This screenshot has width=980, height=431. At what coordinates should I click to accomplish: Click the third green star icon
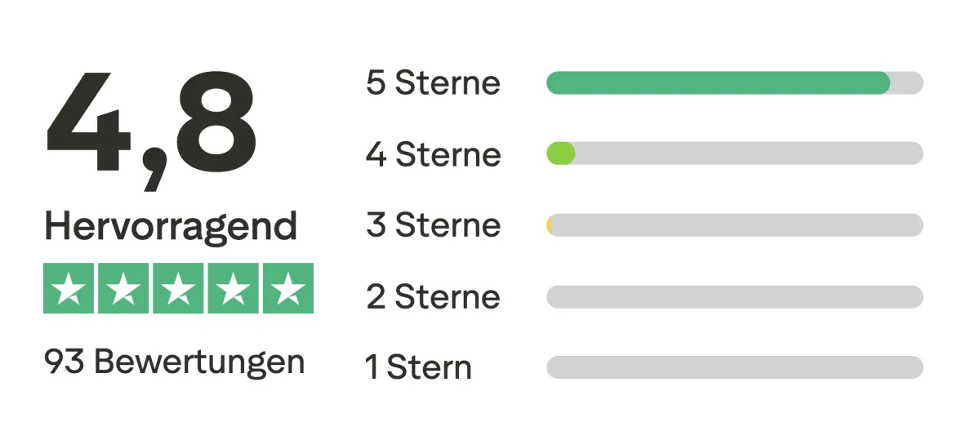(x=178, y=288)
